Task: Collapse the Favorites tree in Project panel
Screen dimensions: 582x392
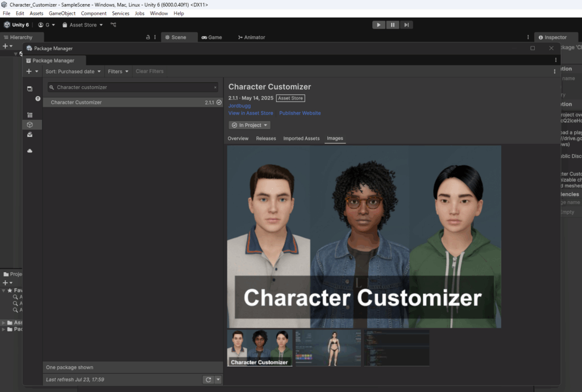Action: (x=3, y=290)
